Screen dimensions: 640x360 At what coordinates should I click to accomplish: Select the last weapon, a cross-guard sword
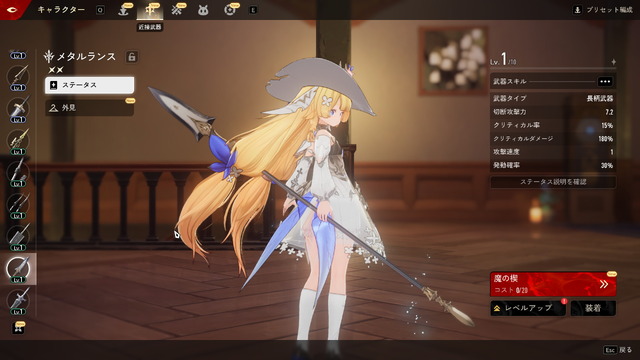(18, 301)
